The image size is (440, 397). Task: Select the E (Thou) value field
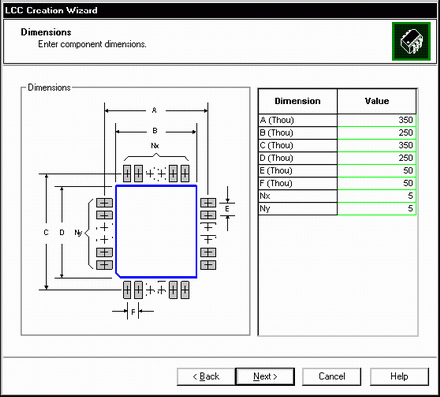(x=377, y=171)
